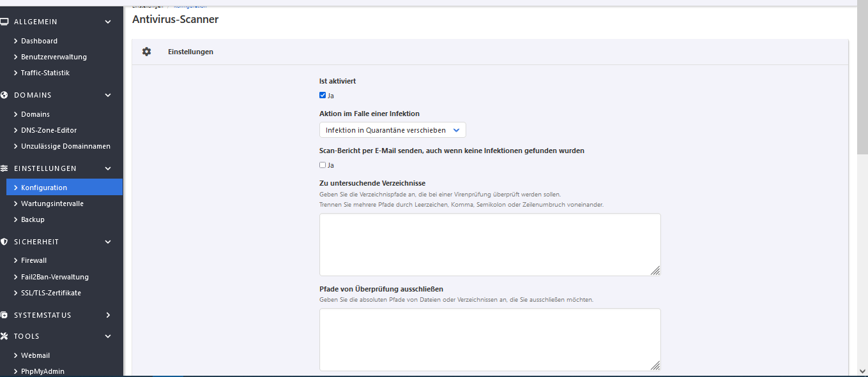Expand the Systemstatus sidebar section chevron
Image resolution: width=868 pixels, height=377 pixels.
pos(108,315)
